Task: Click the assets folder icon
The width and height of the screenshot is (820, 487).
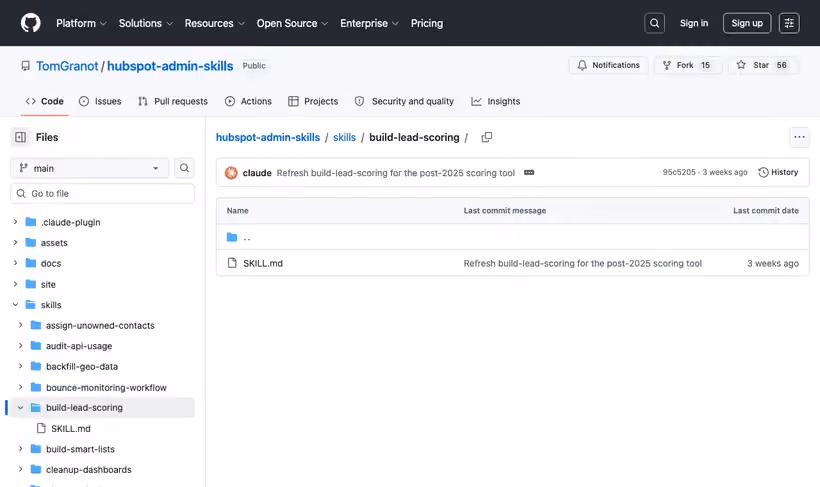Action: (31, 243)
